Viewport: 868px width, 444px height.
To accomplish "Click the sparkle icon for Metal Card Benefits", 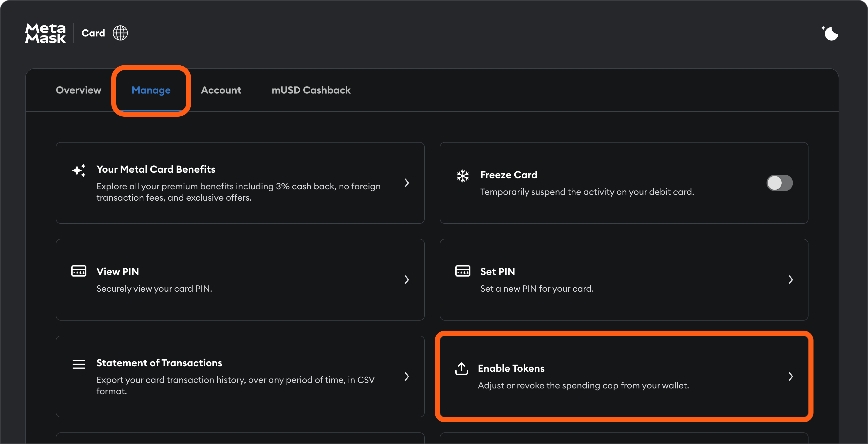I will (x=79, y=170).
